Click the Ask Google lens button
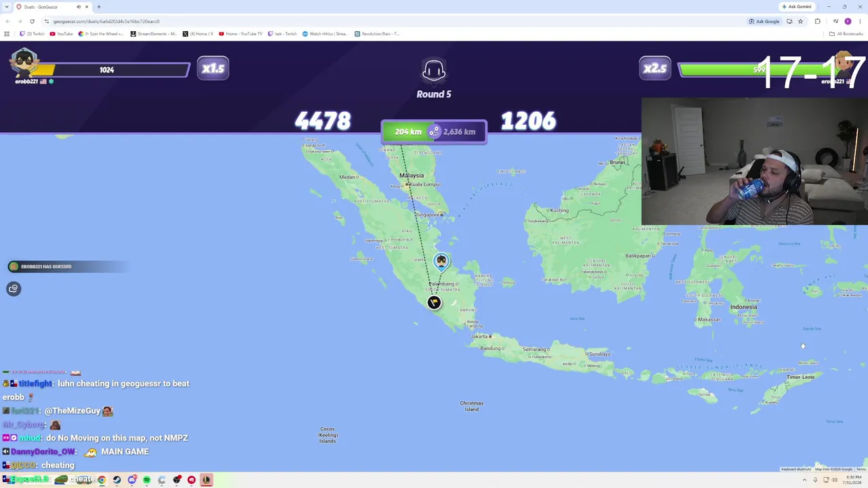Screen dimensions: 868x488 coord(764,21)
